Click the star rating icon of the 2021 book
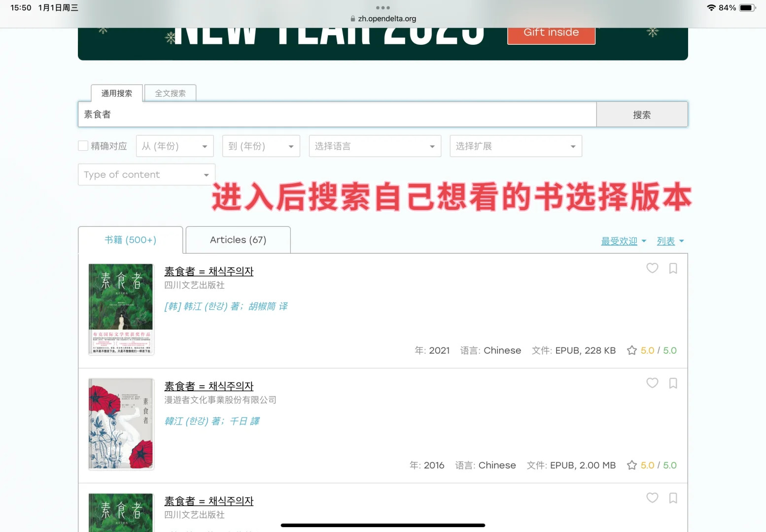The width and height of the screenshot is (766, 532). (x=632, y=350)
